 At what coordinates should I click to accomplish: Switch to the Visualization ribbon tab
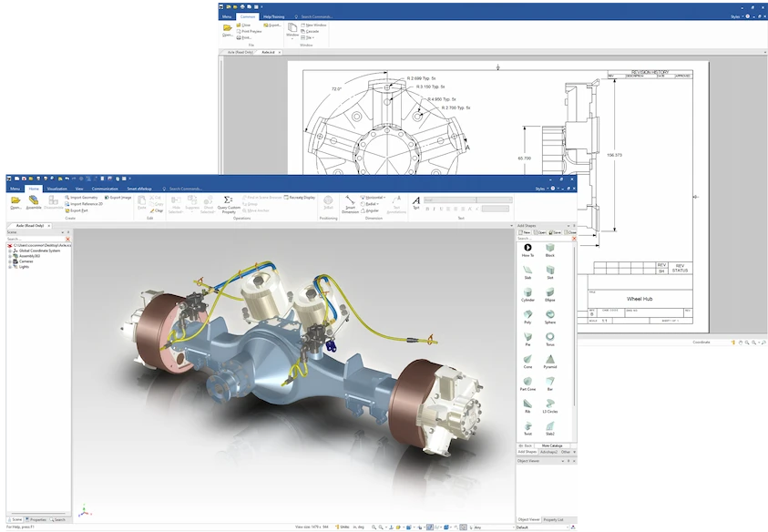point(56,189)
